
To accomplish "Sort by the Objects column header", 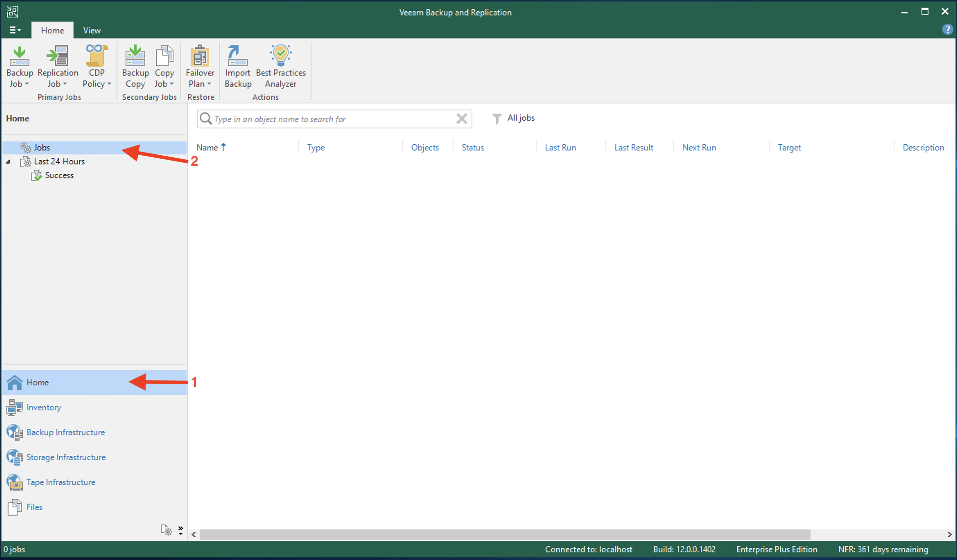I will coord(425,147).
